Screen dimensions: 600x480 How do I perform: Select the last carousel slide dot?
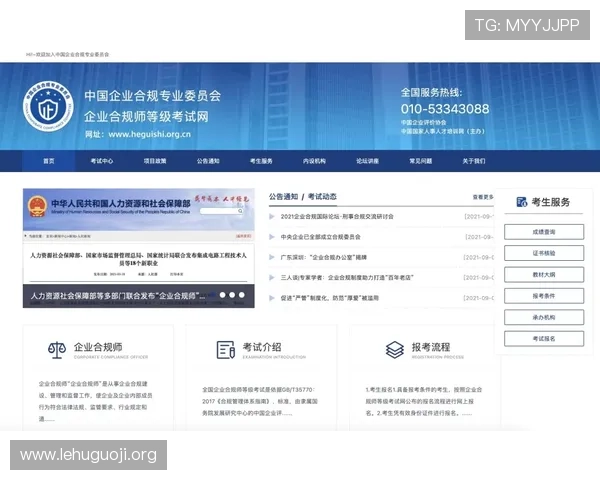click(241, 295)
